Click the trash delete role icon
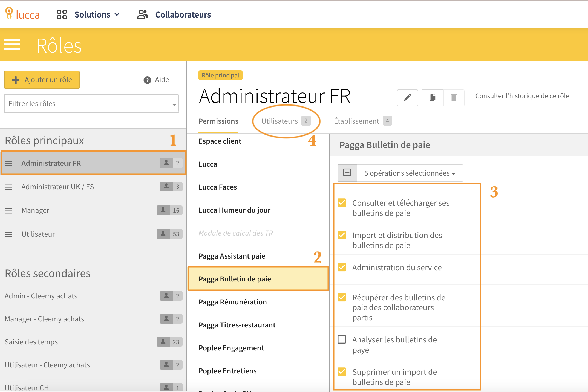Image resolution: width=588 pixels, height=392 pixels. tap(454, 97)
